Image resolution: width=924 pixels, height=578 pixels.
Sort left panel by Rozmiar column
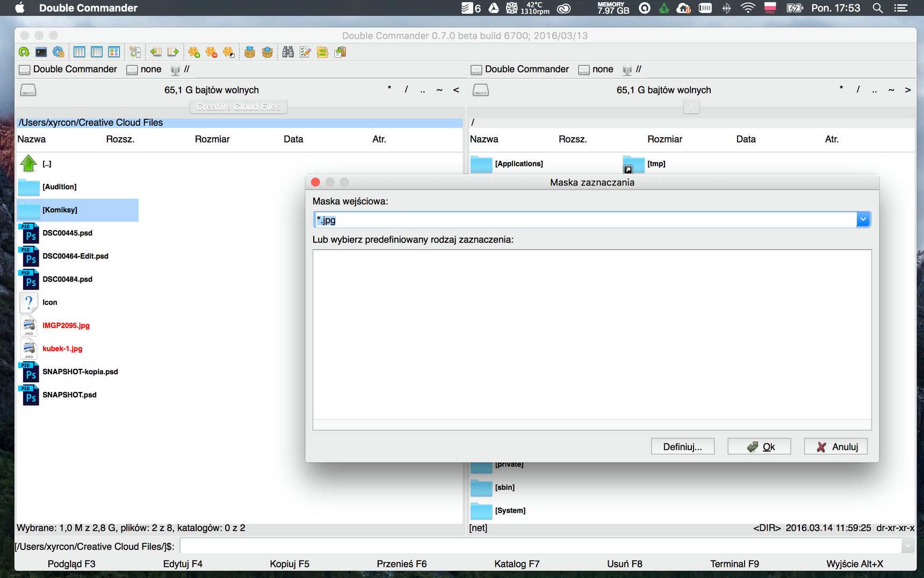212,139
